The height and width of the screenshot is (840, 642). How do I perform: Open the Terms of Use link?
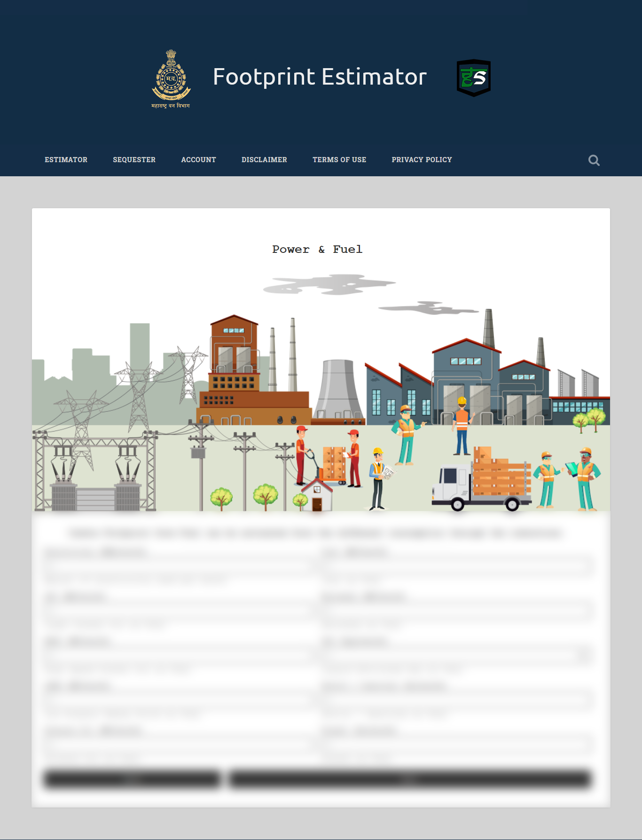pyautogui.click(x=339, y=160)
